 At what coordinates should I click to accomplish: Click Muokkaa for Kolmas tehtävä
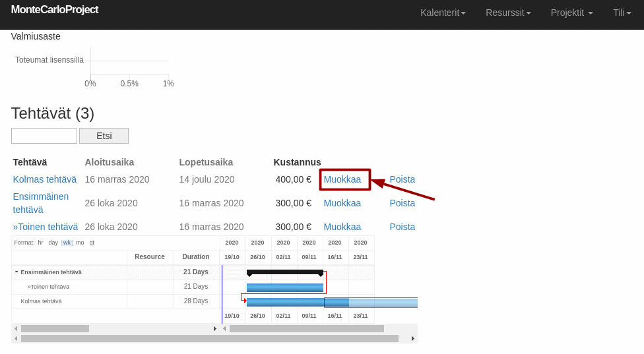(342, 179)
